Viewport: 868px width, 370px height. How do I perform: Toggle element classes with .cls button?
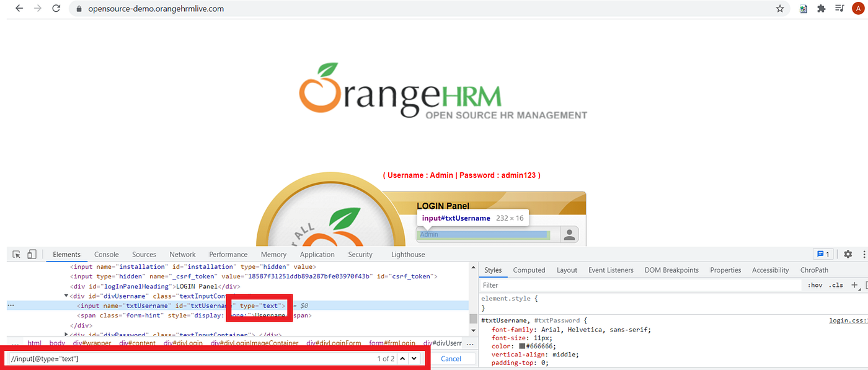click(x=836, y=284)
